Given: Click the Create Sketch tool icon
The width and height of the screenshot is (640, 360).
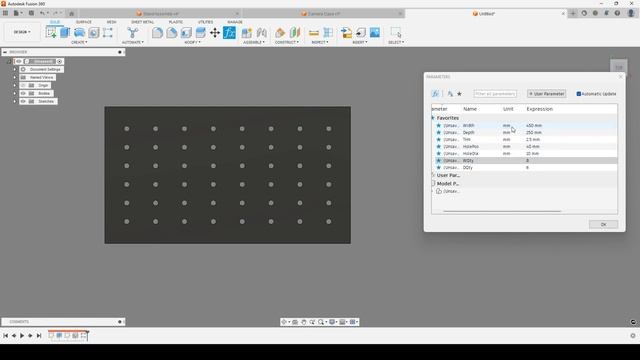Looking at the screenshot, I should pyautogui.click(x=51, y=33).
